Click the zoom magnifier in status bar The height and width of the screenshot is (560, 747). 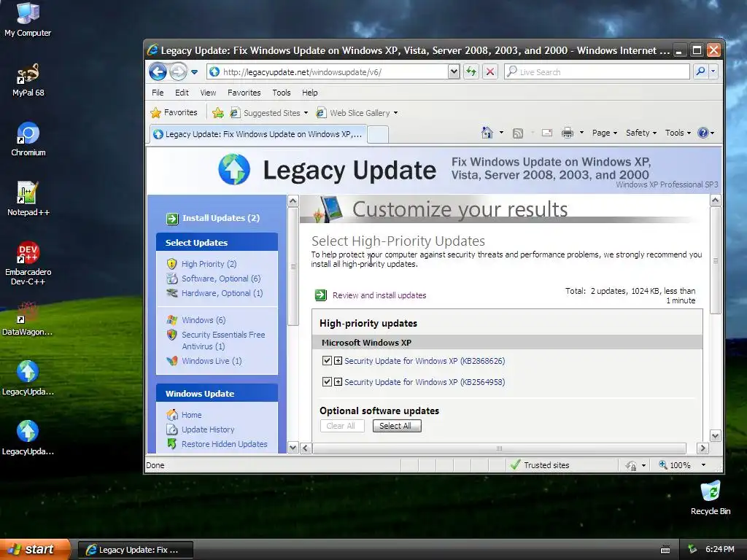tap(662, 464)
